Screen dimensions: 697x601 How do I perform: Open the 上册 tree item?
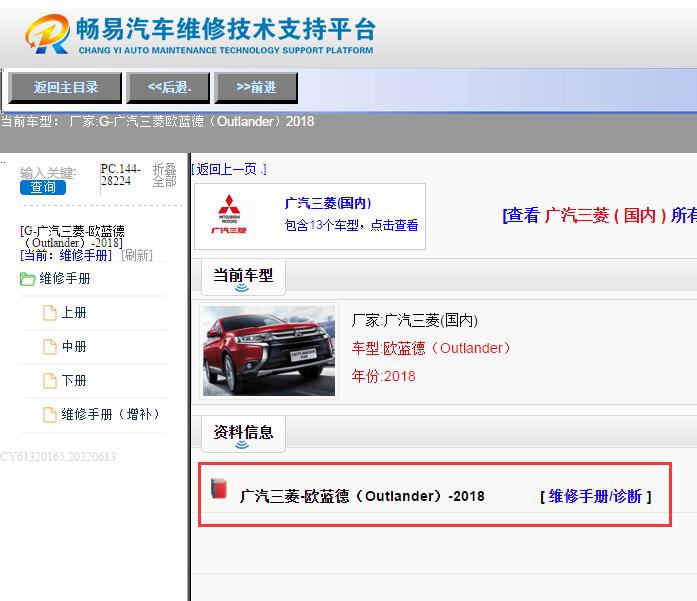click(74, 313)
